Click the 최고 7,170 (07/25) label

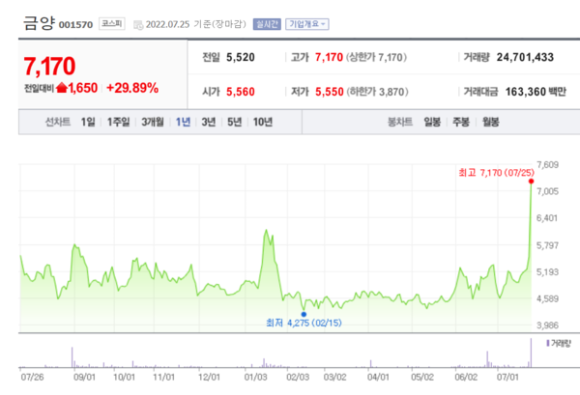(x=496, y=173)
